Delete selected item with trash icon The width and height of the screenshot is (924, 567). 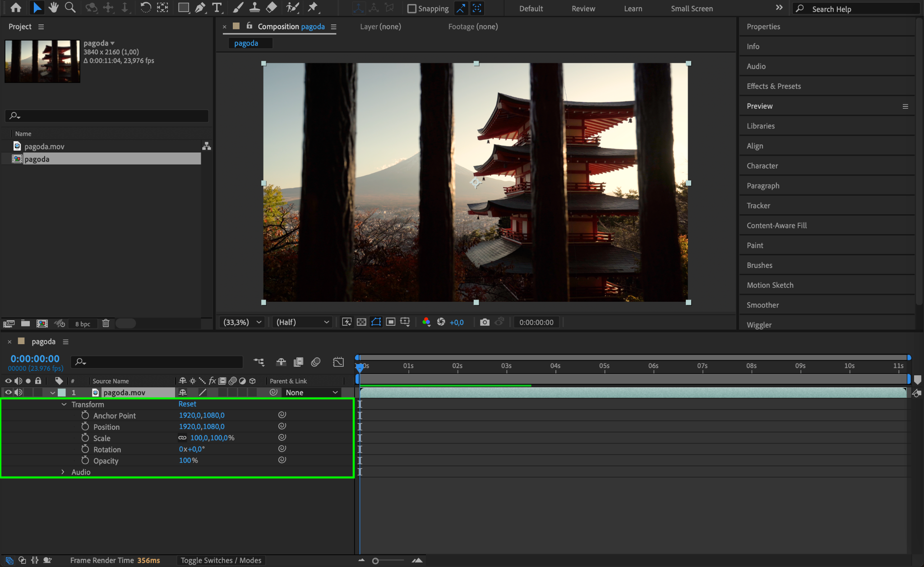click(x=106, y=323)
